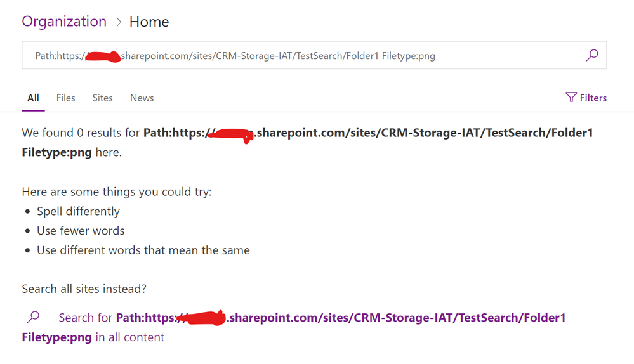
Task: Open the Sites results tab
Action: (102, 98)
